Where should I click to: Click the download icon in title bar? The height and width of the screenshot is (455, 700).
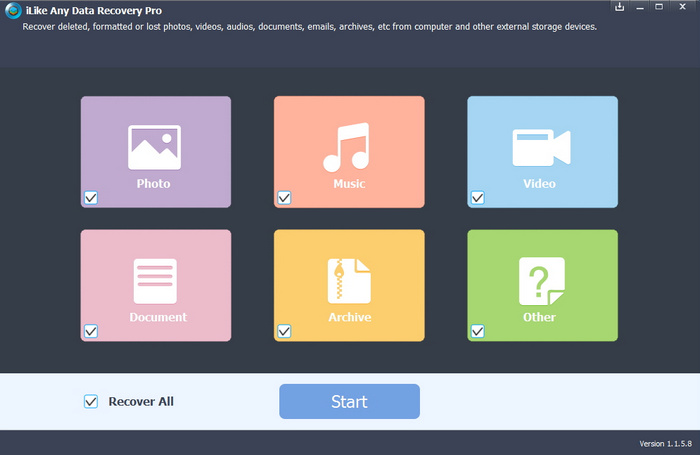click(620, 8)
